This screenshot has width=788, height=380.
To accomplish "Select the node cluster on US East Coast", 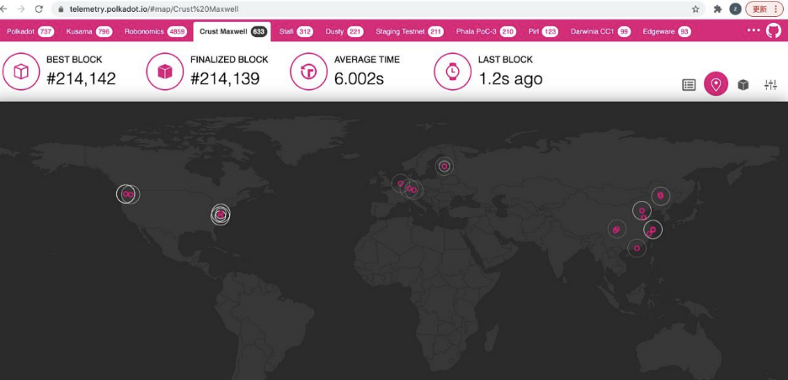I will tap(221, 215).
